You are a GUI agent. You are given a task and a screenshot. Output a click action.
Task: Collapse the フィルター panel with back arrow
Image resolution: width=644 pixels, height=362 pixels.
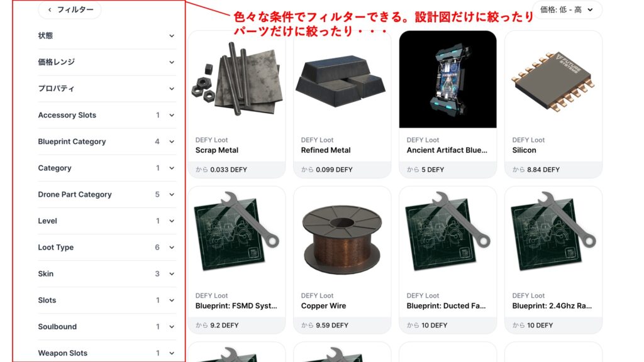[x=70, y=9]
